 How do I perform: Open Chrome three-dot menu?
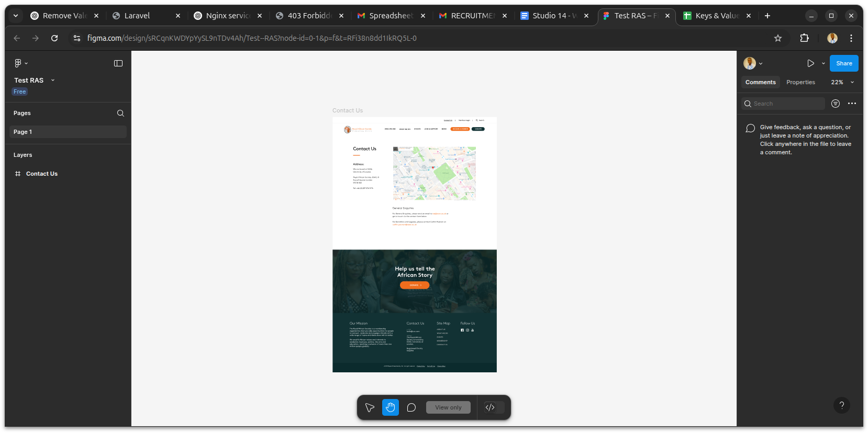851,38
